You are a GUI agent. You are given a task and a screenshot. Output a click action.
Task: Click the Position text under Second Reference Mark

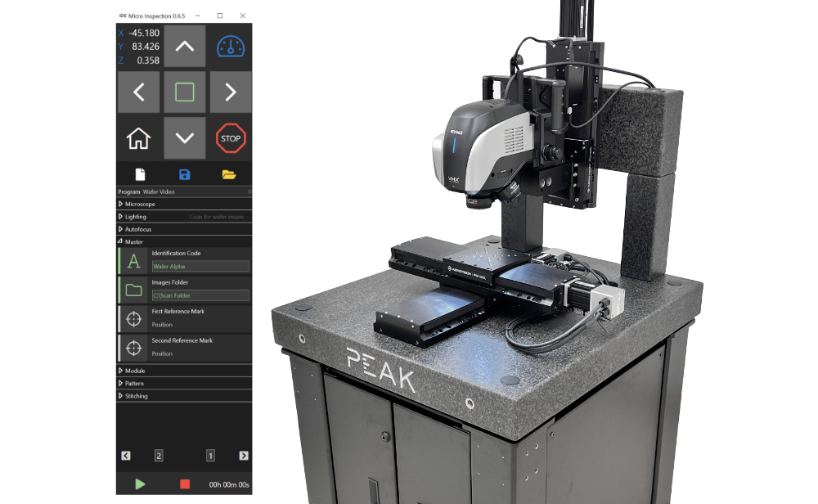[x=162, y=353]
